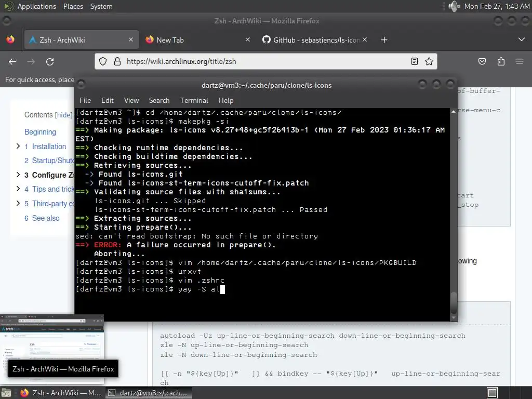Open the terminal View menu

click(131, 100)
